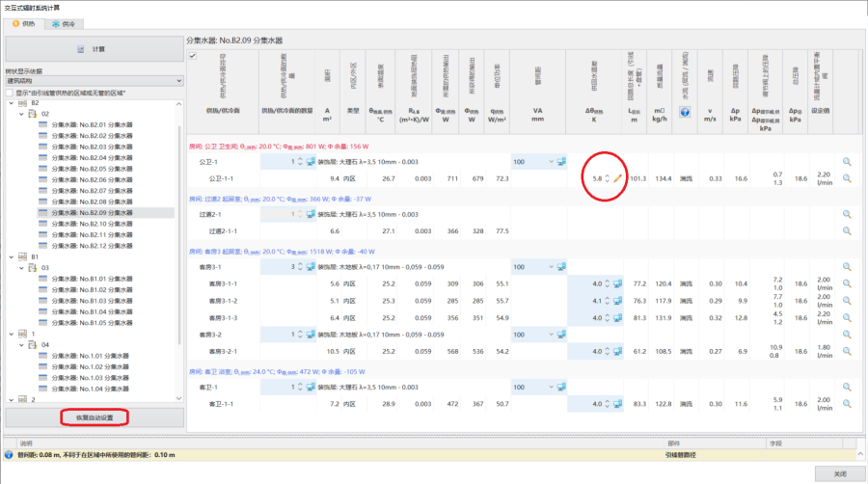The width and height of the screenshot is (868, 484).
Task: Switch to the 供热 heating tab
Action: tap(23, 24)
